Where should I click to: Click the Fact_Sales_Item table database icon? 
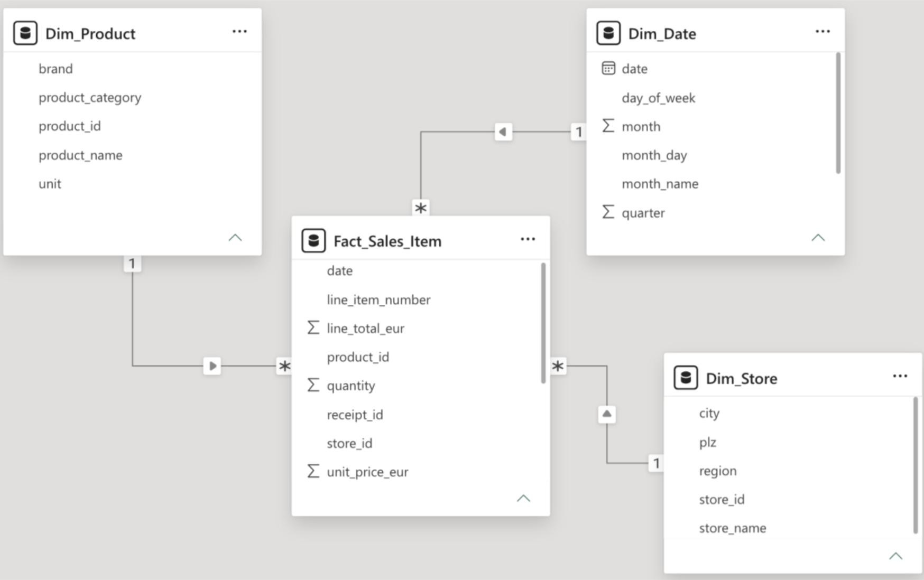pyautogui.click(x=313, y=241)
